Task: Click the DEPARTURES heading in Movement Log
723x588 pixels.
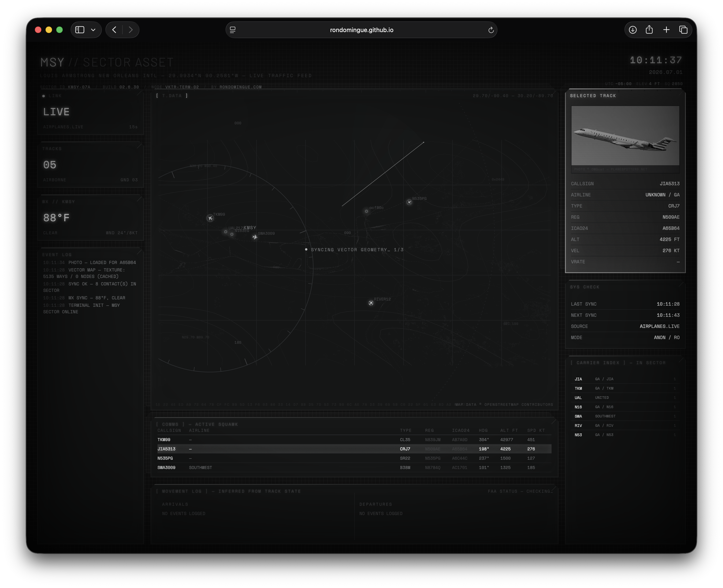Action: click(x=375, y=504)
